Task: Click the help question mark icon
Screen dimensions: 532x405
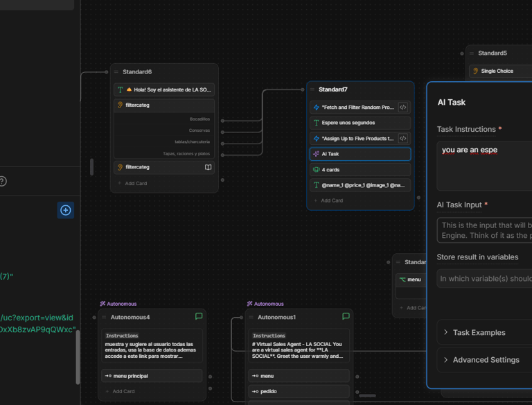Action: (x=3, y=181)
